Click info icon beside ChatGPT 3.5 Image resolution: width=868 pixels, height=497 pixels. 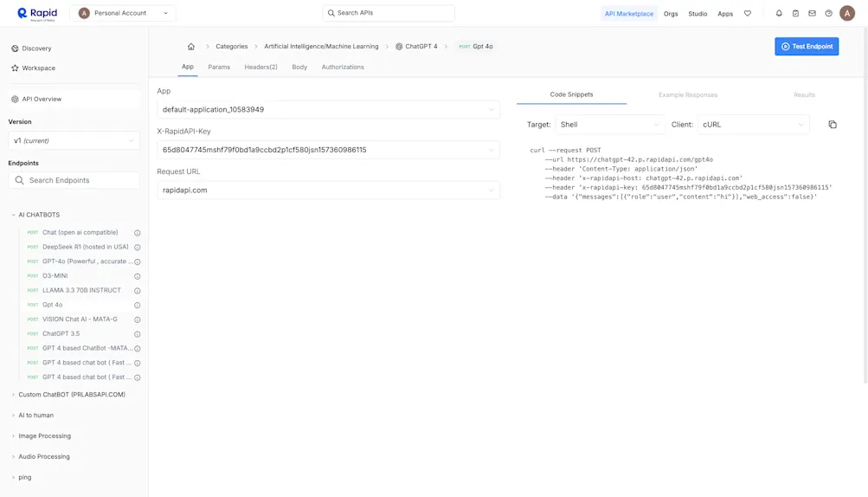pos(138,334)
